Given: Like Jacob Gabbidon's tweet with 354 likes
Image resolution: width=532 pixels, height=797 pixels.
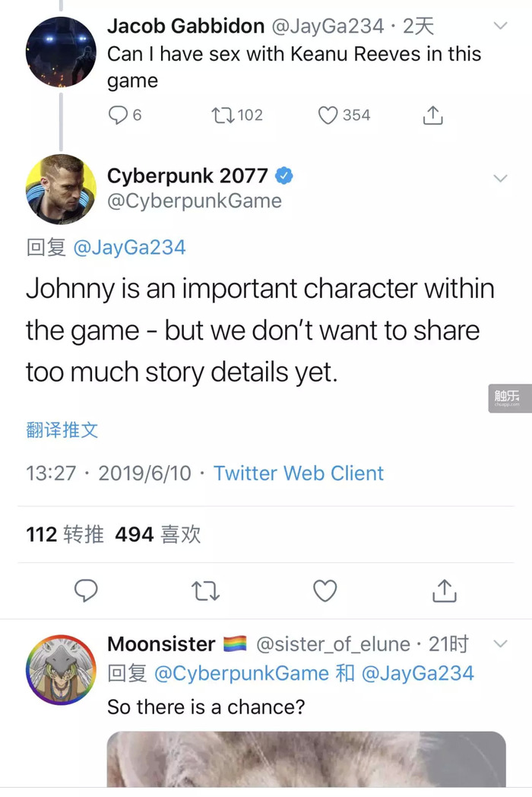Looking at the screenshot, I should pos(344,115).
